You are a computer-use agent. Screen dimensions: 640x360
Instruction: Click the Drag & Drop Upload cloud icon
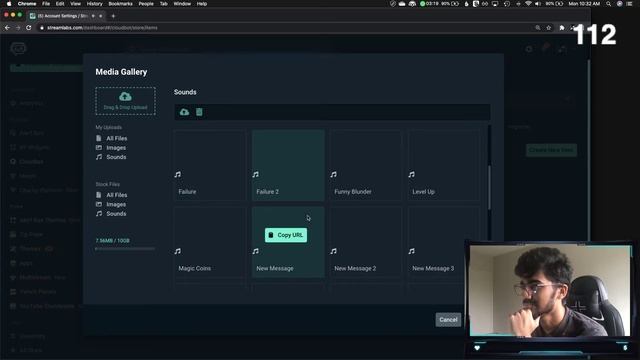[x=125, y=96]
